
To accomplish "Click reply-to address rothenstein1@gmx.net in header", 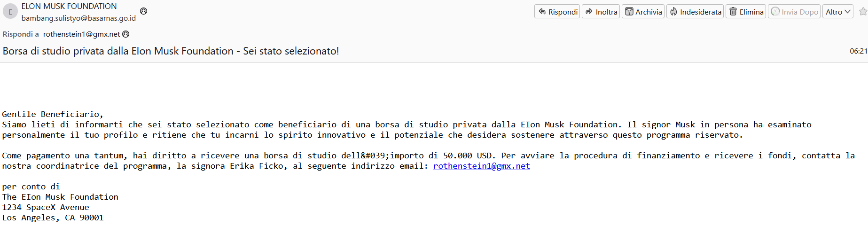I will click(82, 34).
